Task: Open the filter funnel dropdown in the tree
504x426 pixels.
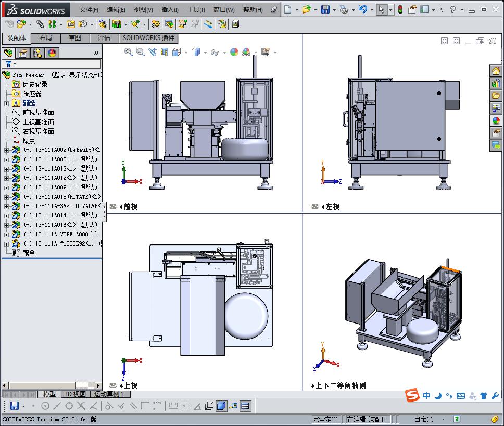Action: pyautogui.click(x=11, y=64)
